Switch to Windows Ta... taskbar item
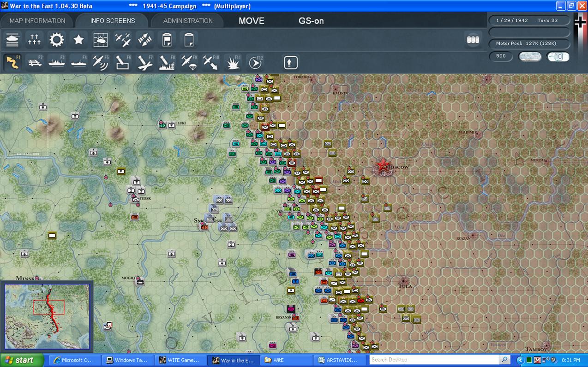Image resolution: width=588 pixels, height=367 pixels. tap(127, 360)
